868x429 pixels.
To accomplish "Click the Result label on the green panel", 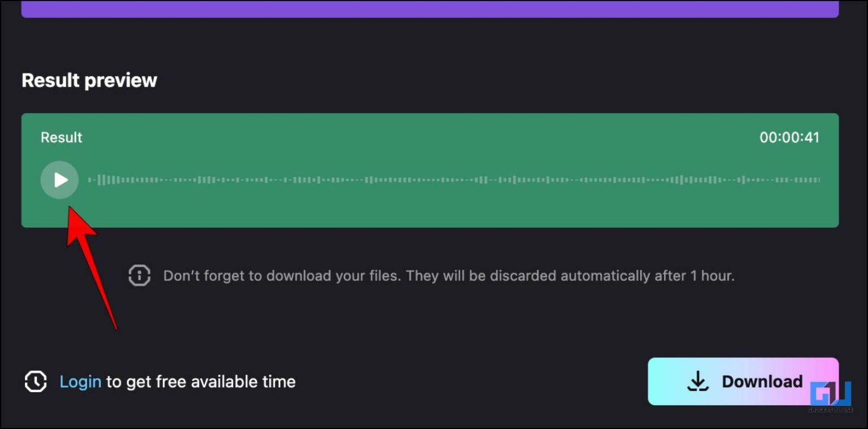I will point(60,137).
